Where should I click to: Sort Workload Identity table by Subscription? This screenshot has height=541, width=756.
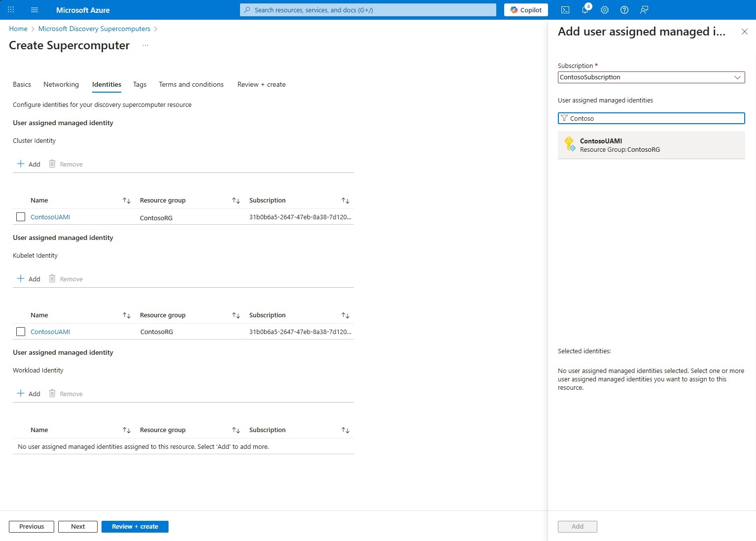coord(345,430)
